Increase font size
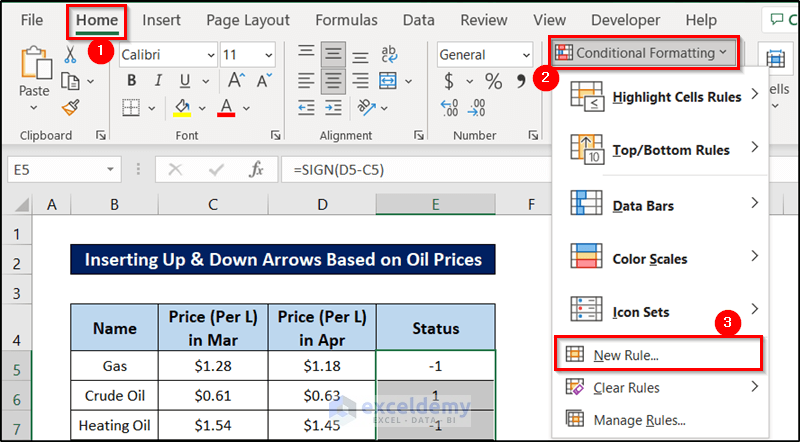 236,81
